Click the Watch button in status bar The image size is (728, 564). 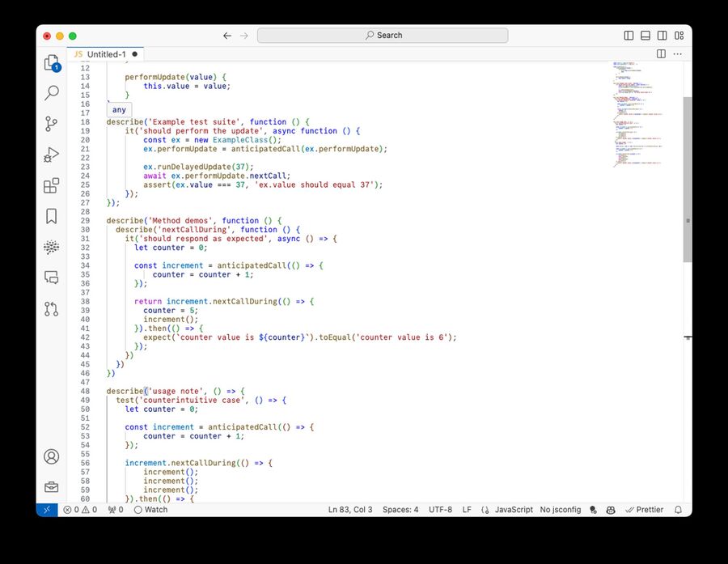(x=151, y=510)
